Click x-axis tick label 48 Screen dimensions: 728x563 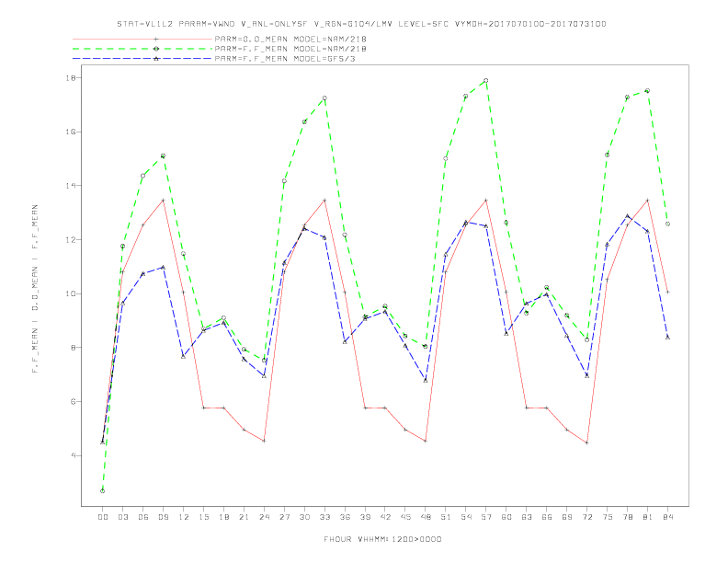coord(426,517)
